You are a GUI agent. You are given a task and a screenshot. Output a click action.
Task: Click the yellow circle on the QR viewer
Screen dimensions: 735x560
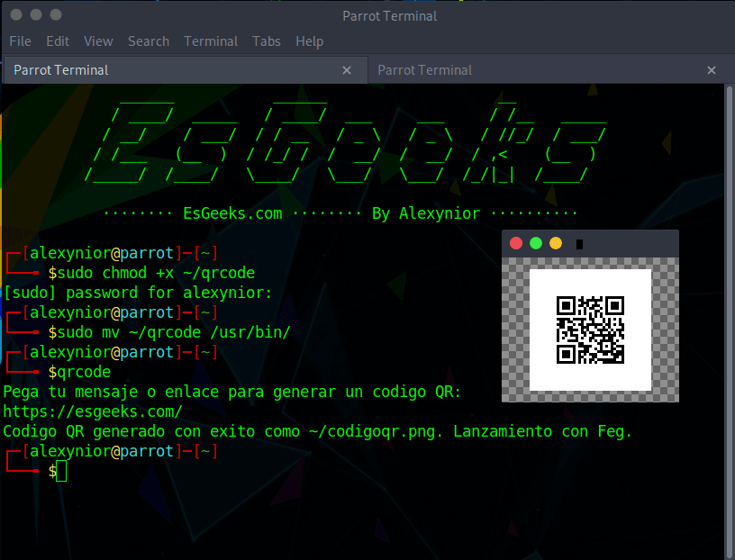click(556, 242)
